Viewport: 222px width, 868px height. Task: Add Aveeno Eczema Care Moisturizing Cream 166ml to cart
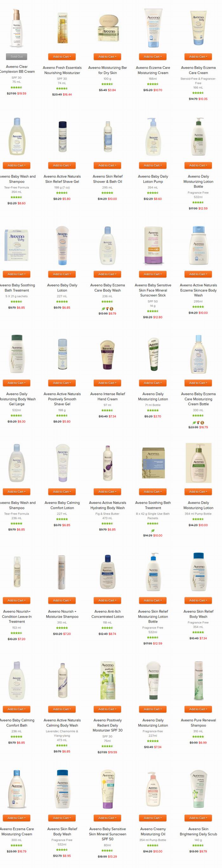pyautogui.click(x=153, y=57)
